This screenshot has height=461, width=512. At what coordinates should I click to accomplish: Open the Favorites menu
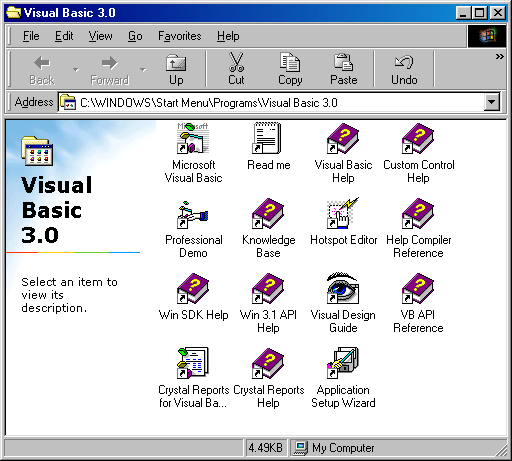pyautogui.click(x=180, y=36)
